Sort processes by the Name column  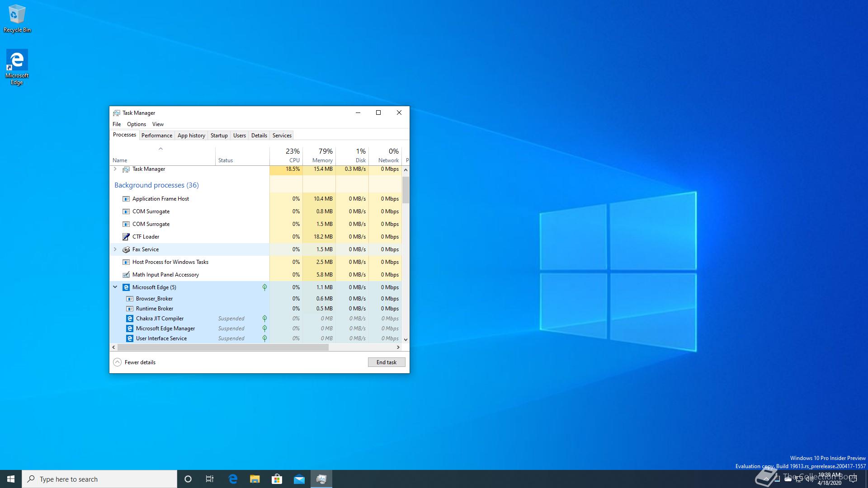163,156
